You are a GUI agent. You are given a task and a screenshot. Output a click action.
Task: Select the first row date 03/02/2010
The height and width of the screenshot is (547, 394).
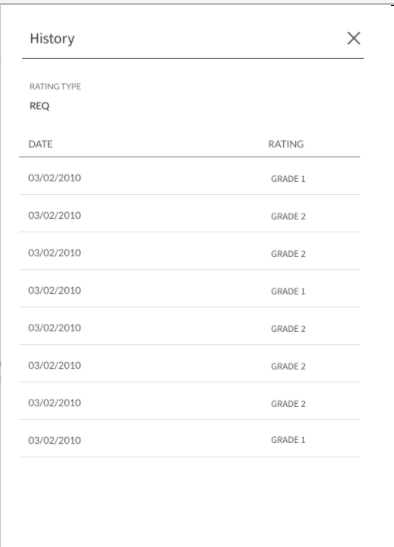[x=54, y=178]
